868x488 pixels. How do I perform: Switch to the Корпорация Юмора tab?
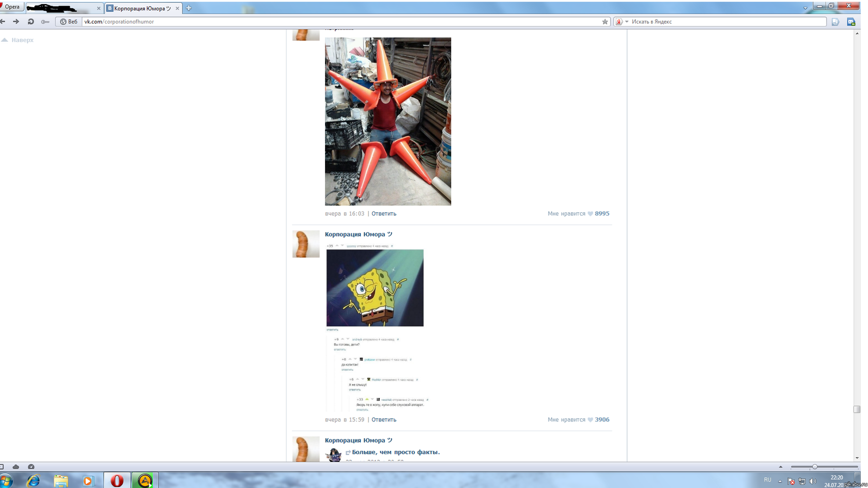[143, 8]
